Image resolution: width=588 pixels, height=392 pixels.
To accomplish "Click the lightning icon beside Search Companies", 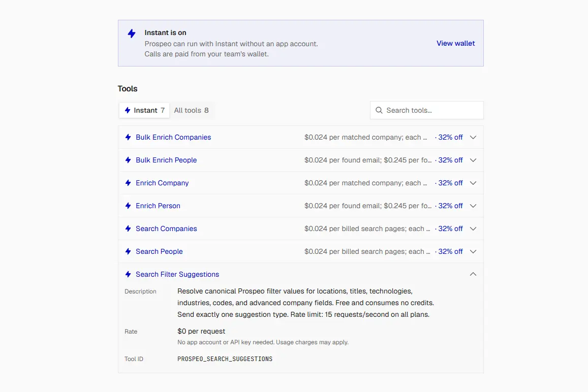I will pos(128,228).
